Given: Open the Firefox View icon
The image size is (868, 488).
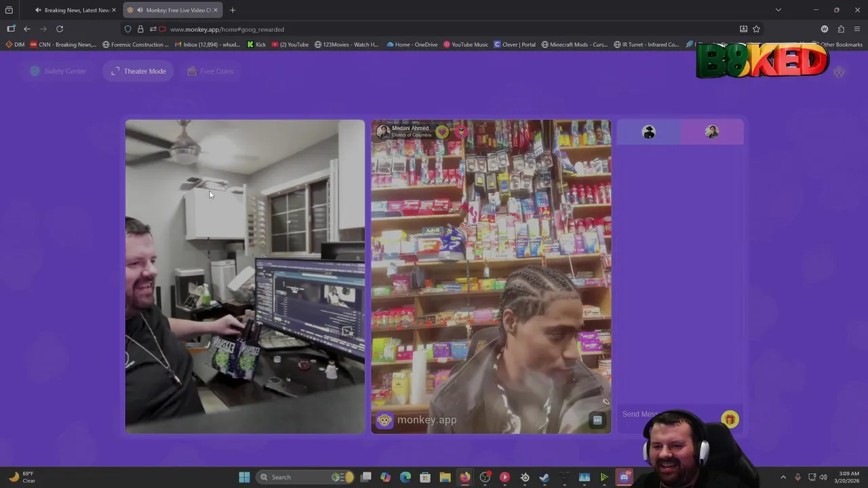Looking at the screenshot, I should (9, 10).
